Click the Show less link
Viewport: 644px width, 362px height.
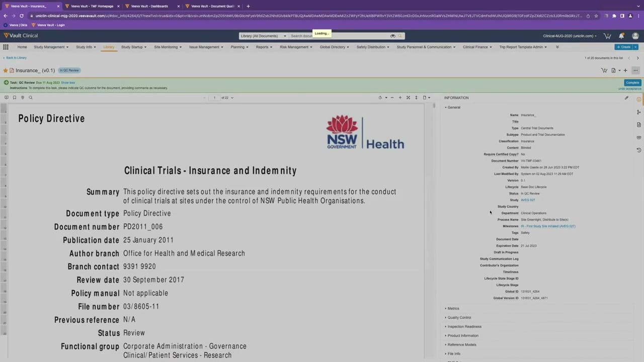[x=68, y=82]
